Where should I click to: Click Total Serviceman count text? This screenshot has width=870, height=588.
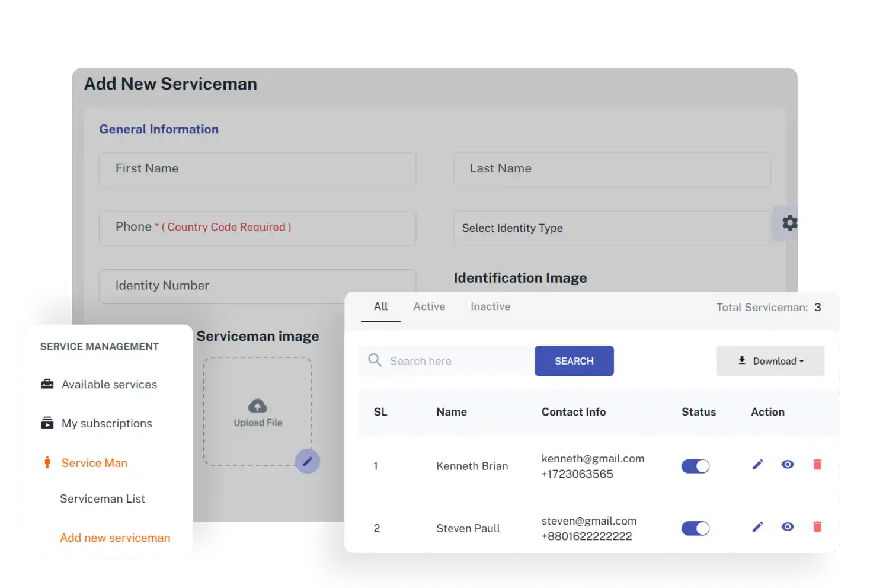[769, 308]
